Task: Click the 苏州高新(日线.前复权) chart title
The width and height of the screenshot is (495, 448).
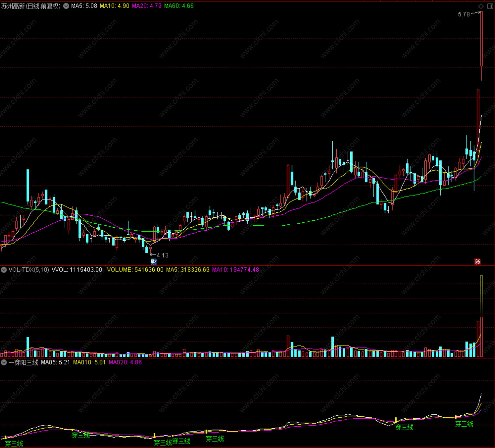Action: coord(31,6)
